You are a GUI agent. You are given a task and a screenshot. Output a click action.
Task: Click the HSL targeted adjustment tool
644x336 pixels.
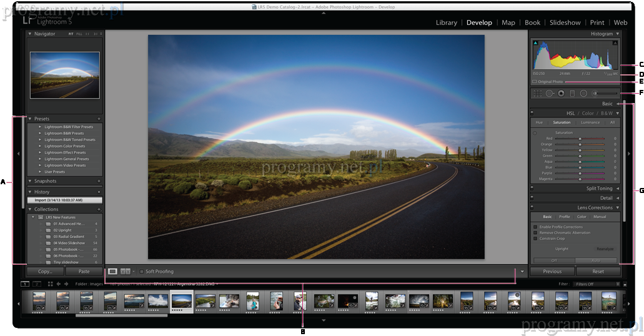point(535,133)
